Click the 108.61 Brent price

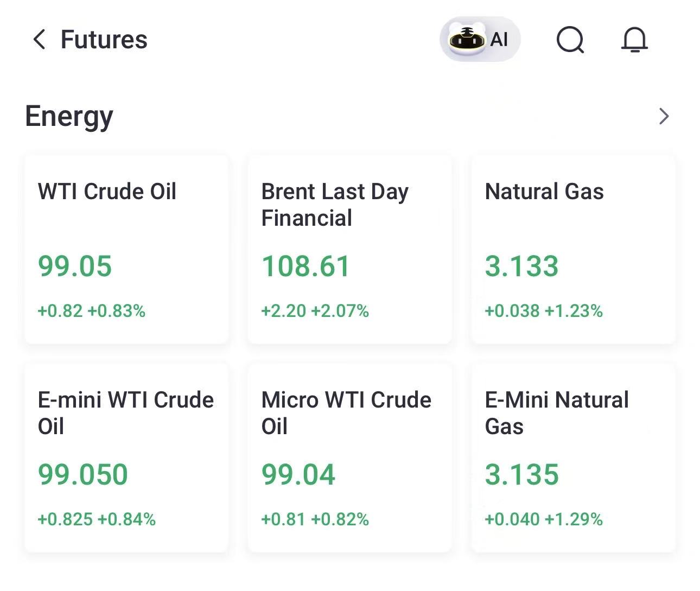306,266
